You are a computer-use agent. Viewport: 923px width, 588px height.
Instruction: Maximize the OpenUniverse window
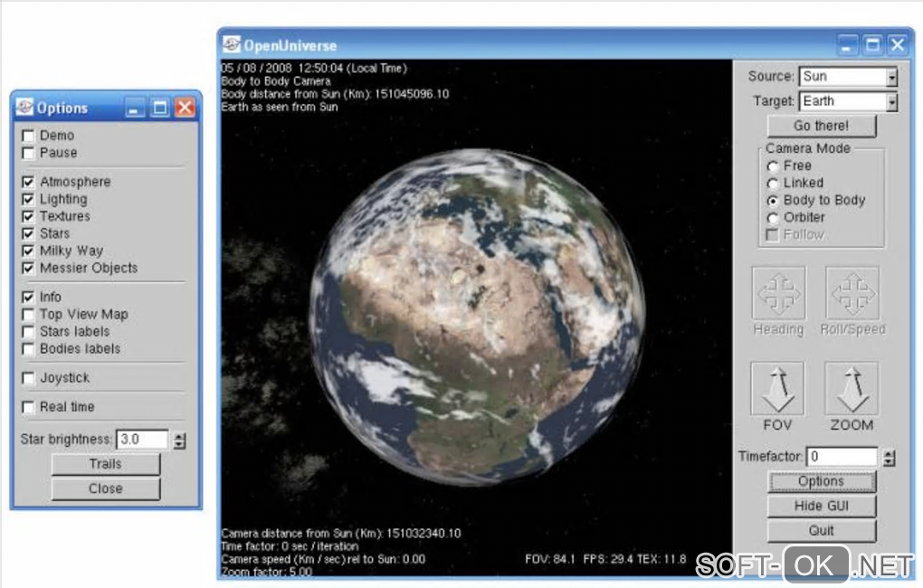[x=872, y=44]
